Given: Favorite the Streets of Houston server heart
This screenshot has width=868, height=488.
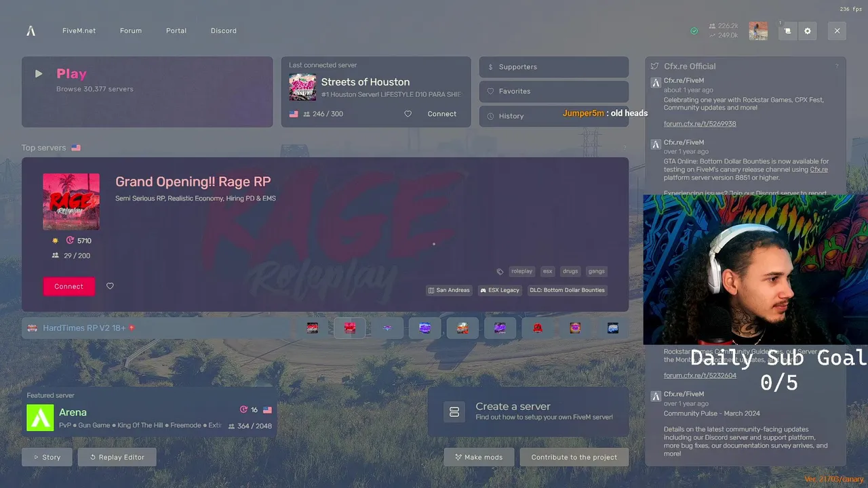Looking at the screenshot, I should point(408,114).
